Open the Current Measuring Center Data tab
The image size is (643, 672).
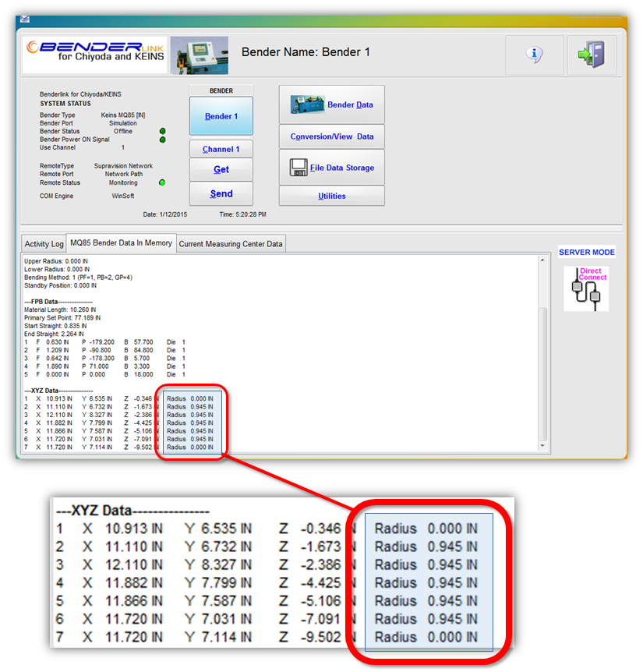(x=231, y=244)
